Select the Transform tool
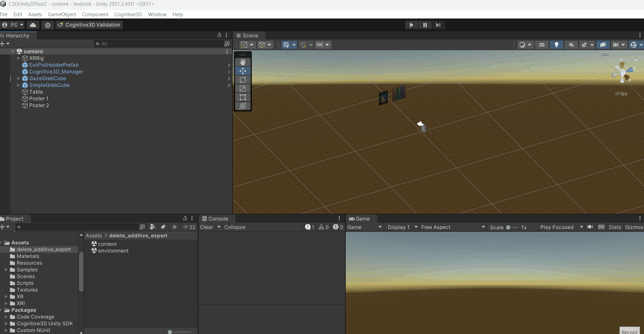This screenshot has width=644, height=334. [243, 106]
